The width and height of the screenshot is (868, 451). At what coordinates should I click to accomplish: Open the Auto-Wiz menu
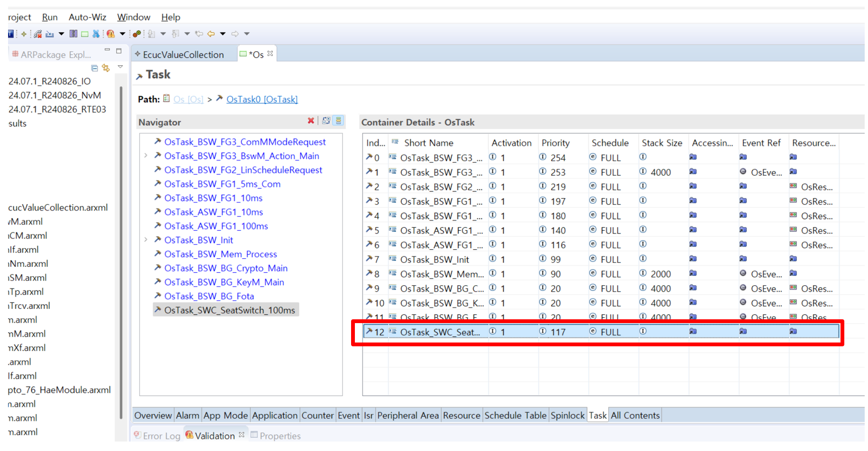coord(87,17)
